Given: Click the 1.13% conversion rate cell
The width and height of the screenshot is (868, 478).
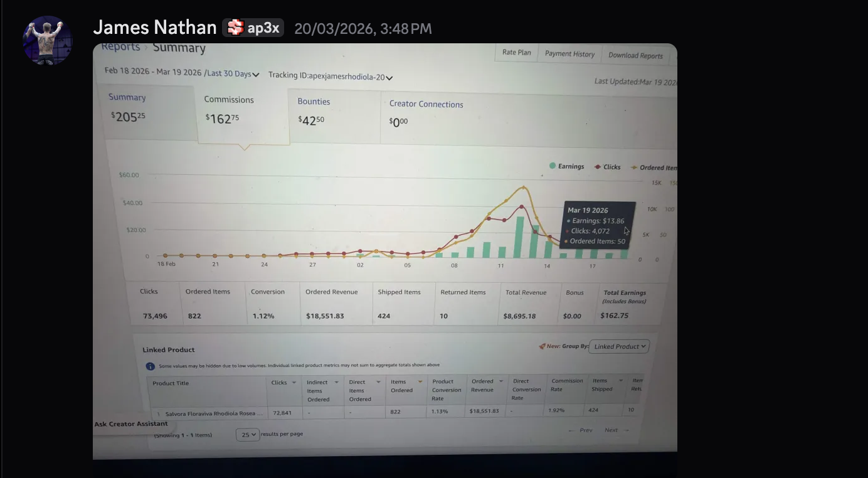Looking at the screenshot, I should [x=438, y=412].
